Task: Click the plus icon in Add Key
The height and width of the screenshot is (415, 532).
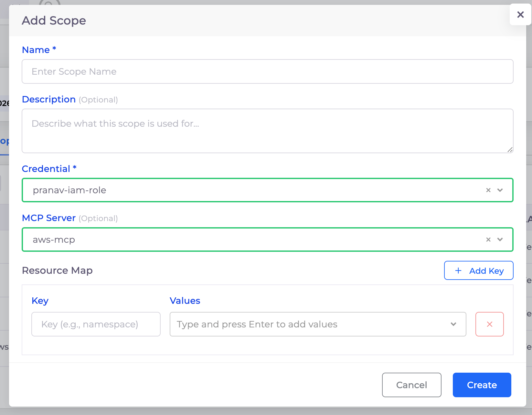Action: point(458,271)
